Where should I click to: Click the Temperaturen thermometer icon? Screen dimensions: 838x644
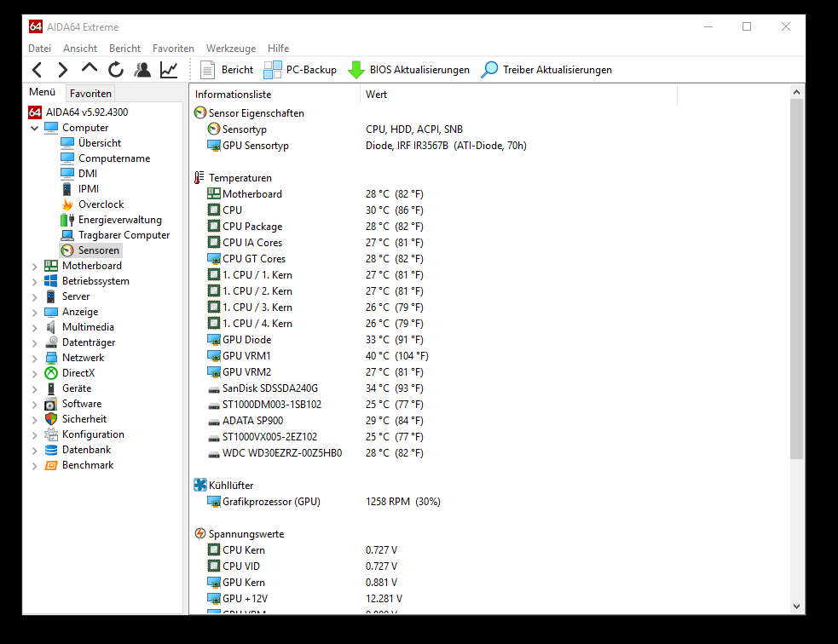coord(199,177)
